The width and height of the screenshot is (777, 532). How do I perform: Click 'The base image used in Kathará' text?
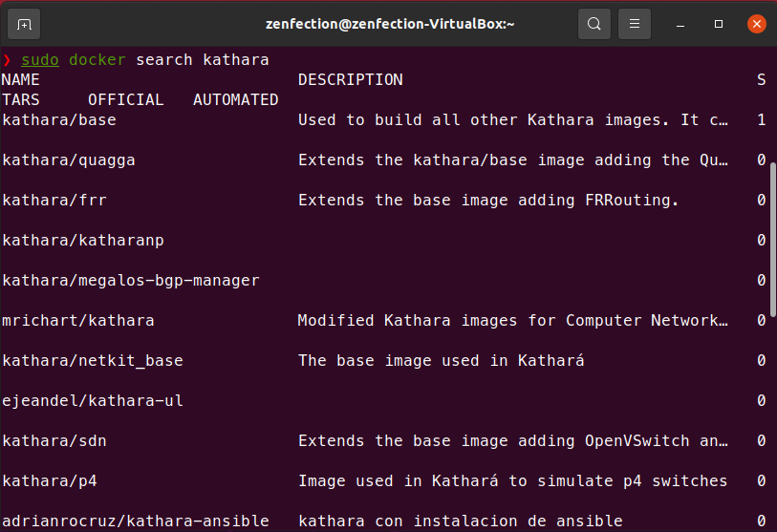coord(441,361)
